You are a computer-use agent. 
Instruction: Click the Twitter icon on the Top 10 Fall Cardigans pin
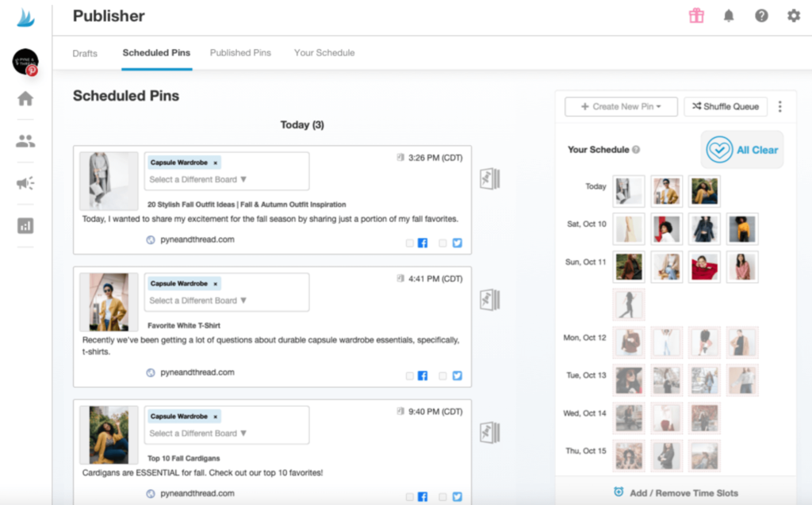pos(458,497)
